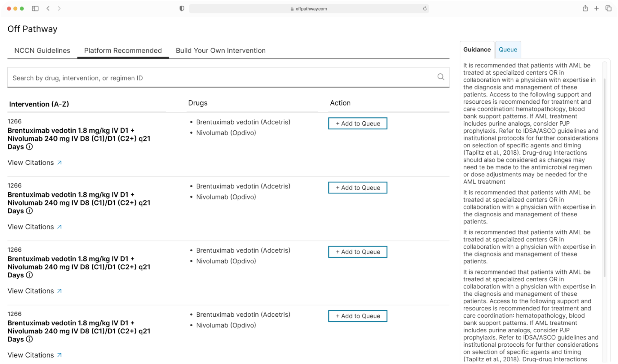Select the Build Your Own Intervention tab
The width and height of the screenshot is (618, 364).
(221, 50)
